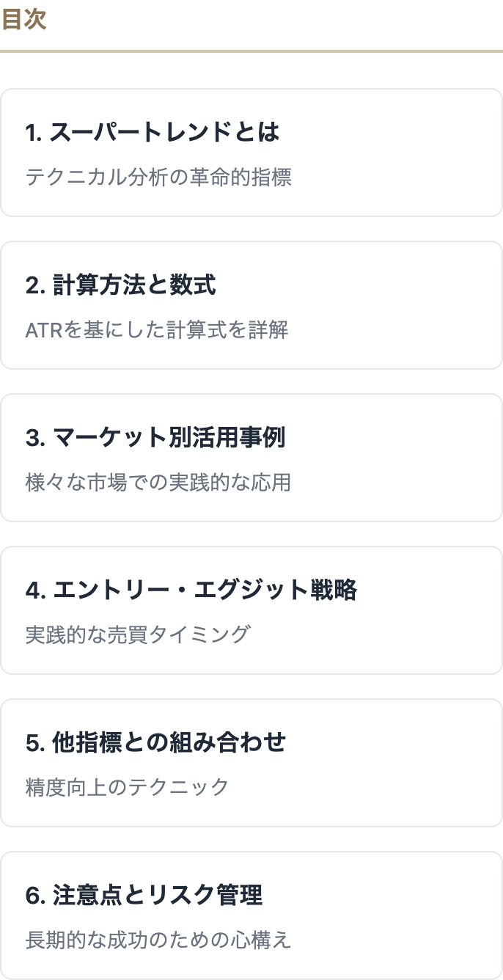The height and width of the screenshot is (980, 503).
Task: Open the 「1. スーパートレンドとは」 section link
Action: click(153, 133)
